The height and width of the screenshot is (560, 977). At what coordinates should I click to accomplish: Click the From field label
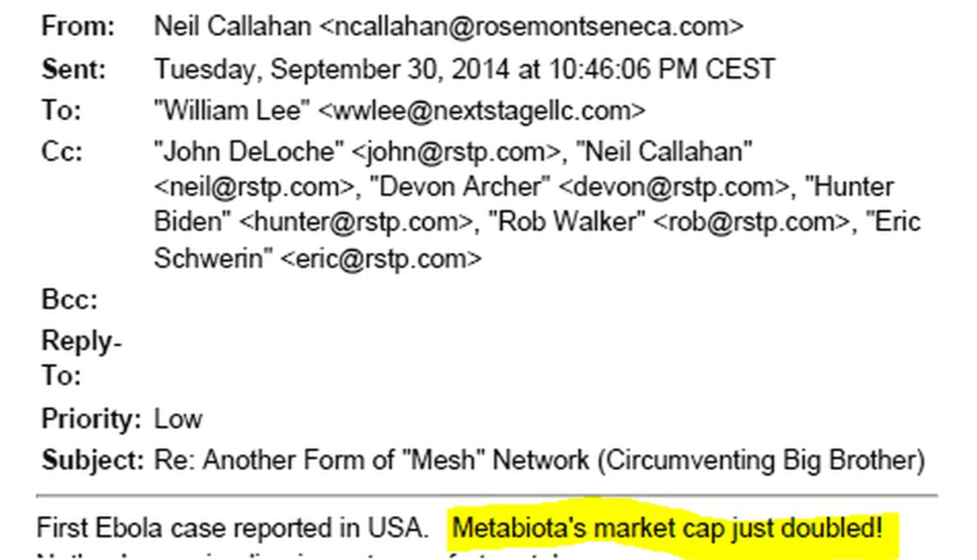pyautogui.click(x=78, y=27)
